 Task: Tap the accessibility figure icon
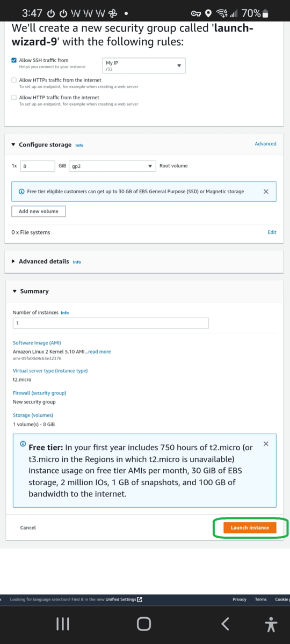click(271, 624)
